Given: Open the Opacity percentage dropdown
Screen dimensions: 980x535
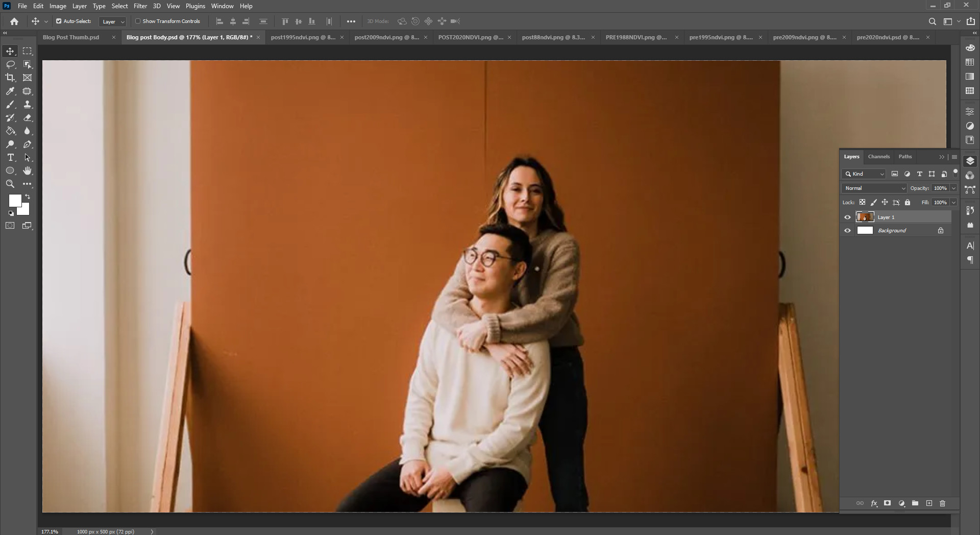Looking at the screenshot, I should pos(953,188).
